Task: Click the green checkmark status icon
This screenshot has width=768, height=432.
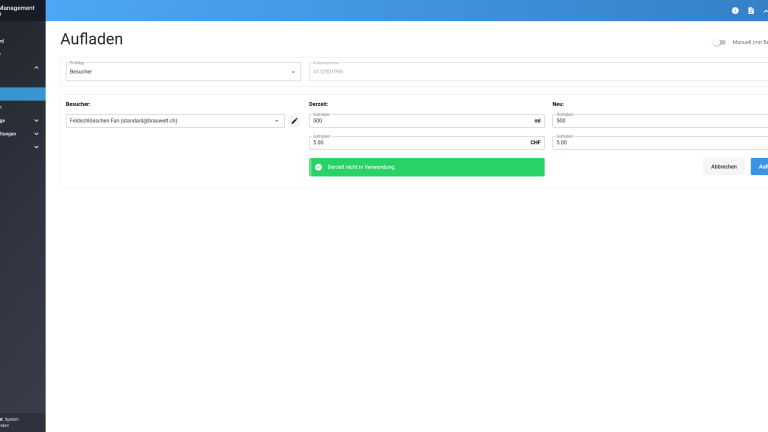Action: tap(318, 167)
